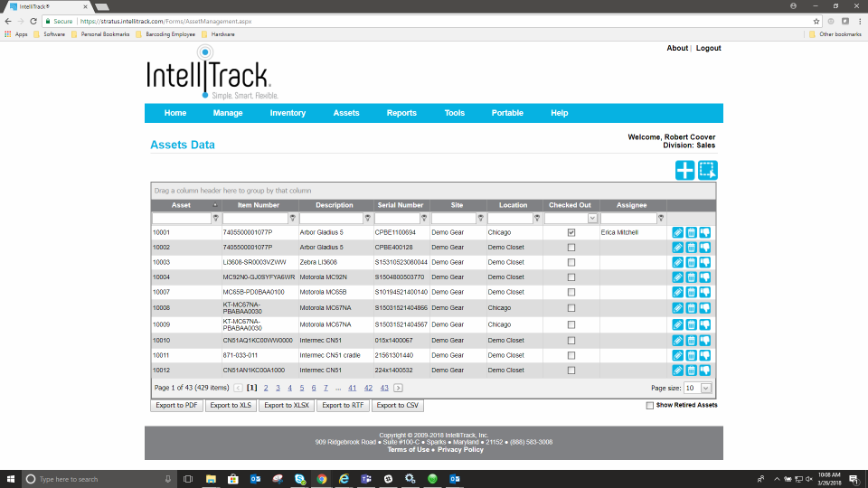Open the Serial Number filter condition icon
The height and width of the screenshot is (488, 868).
(424, 219)
